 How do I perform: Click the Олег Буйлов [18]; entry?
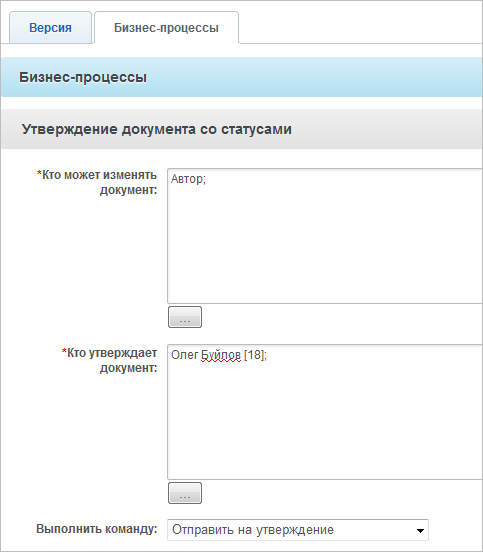(x=219, y=355)
